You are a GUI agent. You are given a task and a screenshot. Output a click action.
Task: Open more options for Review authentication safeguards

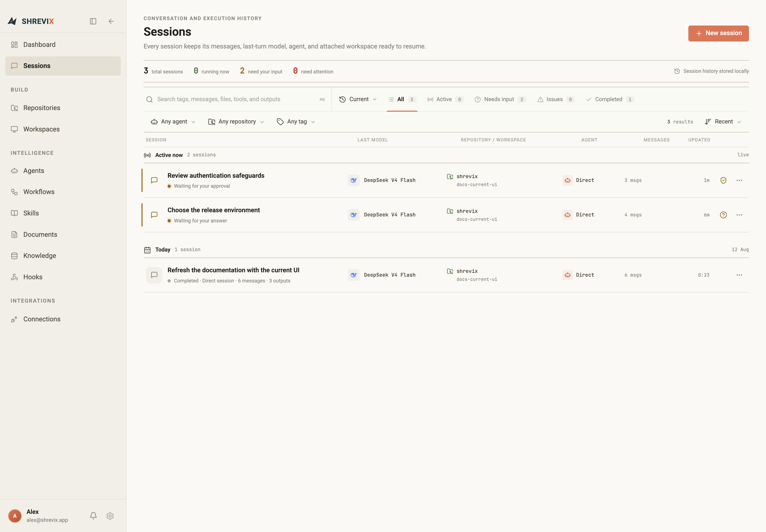click(739, 180)
